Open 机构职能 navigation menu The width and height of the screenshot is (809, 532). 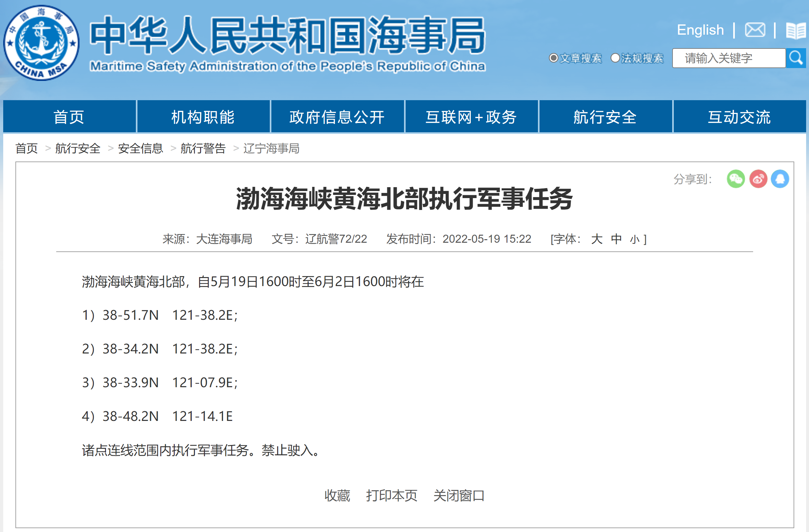click(203, 117)
